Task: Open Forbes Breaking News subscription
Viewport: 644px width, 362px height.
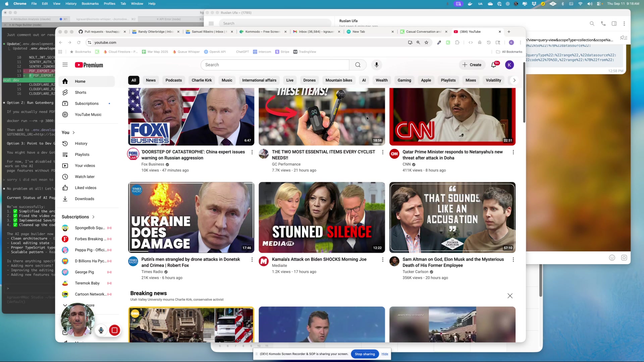Action: pyautogui.click(x=87, y=239)
